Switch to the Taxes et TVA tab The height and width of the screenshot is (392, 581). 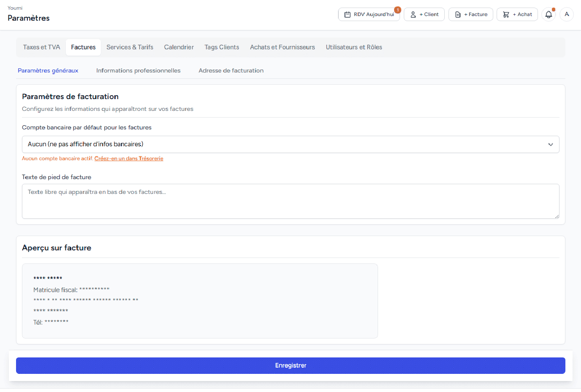(x=41, y=47)
